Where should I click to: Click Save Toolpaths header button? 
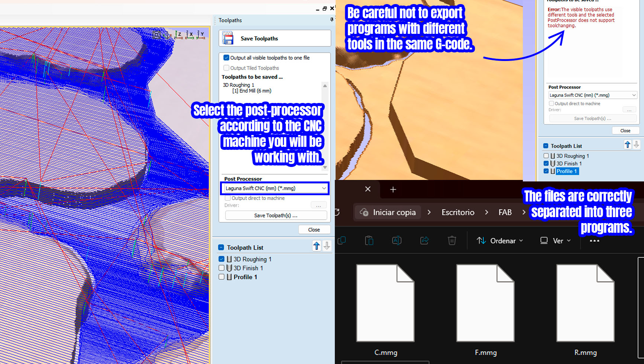[275, 38]
